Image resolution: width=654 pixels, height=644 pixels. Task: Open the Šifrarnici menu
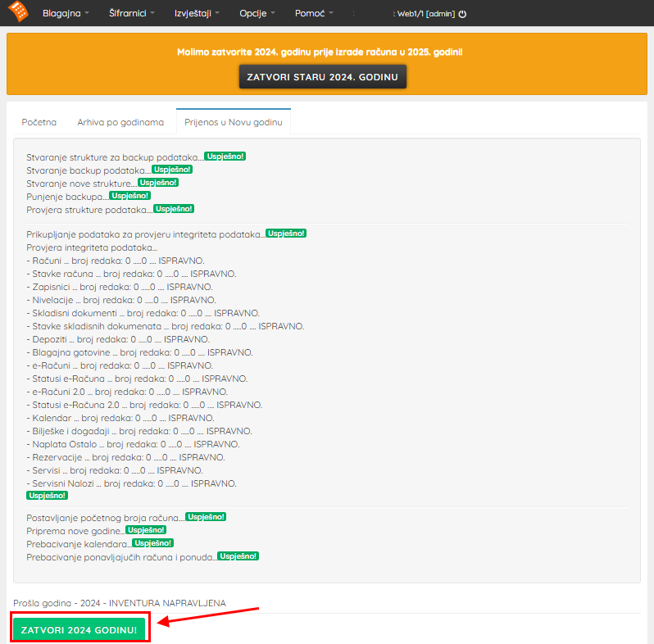(131, 13)
